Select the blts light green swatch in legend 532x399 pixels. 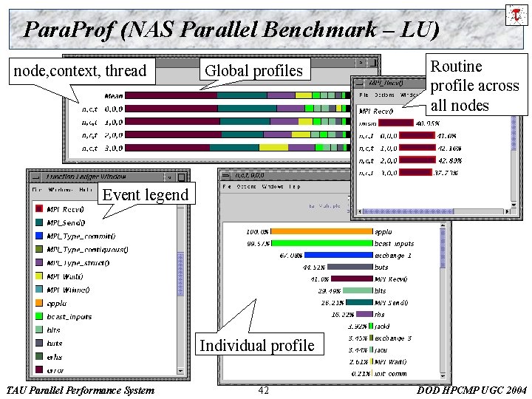39,330
